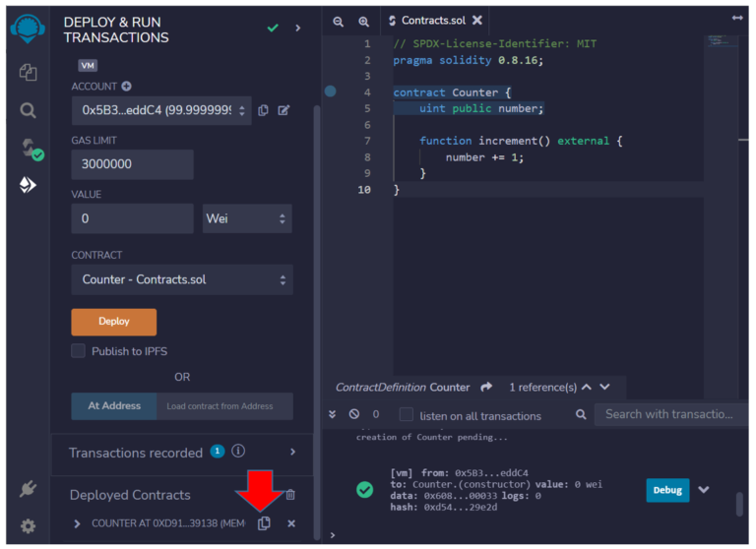Copy the deployed Counter contract address
The width and height of the screenshot is (756, 549).
click(264, 523)
